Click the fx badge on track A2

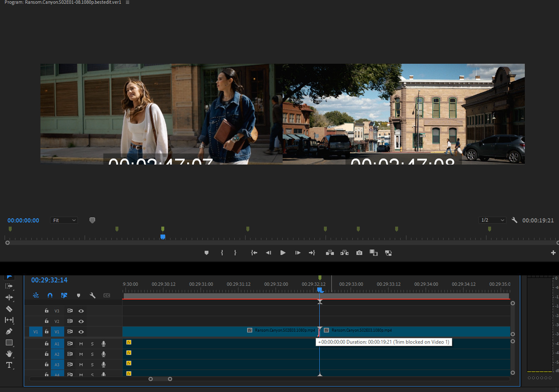(x=129, y=353)
